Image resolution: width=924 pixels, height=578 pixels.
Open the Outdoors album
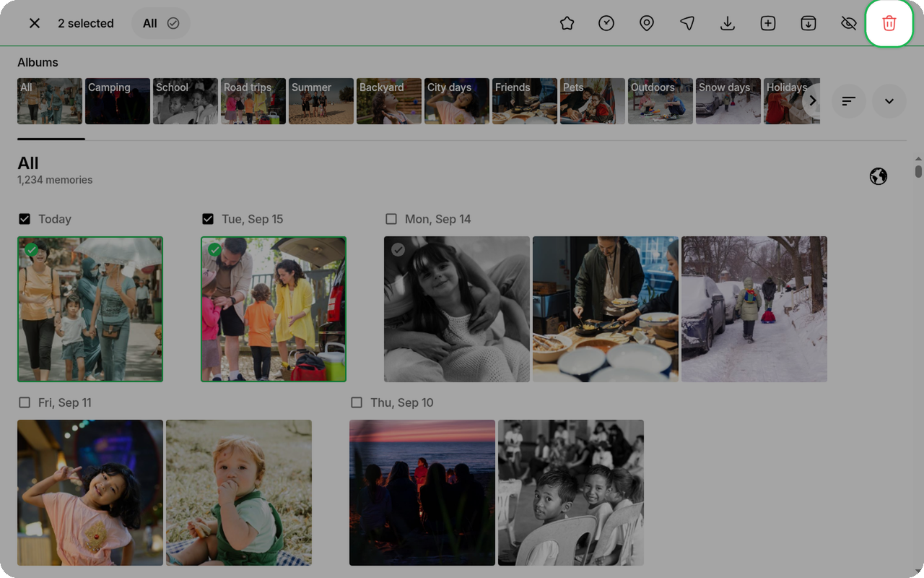tap(661, 101)
